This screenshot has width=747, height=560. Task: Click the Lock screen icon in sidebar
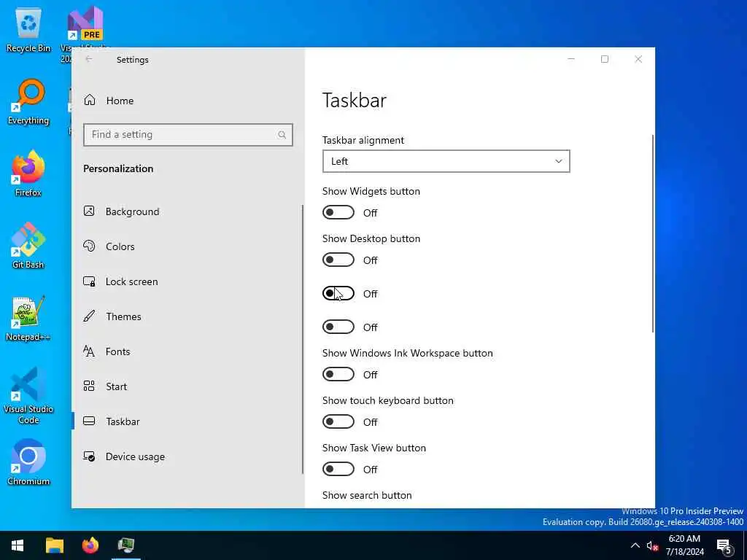click(x=89, y=281)
